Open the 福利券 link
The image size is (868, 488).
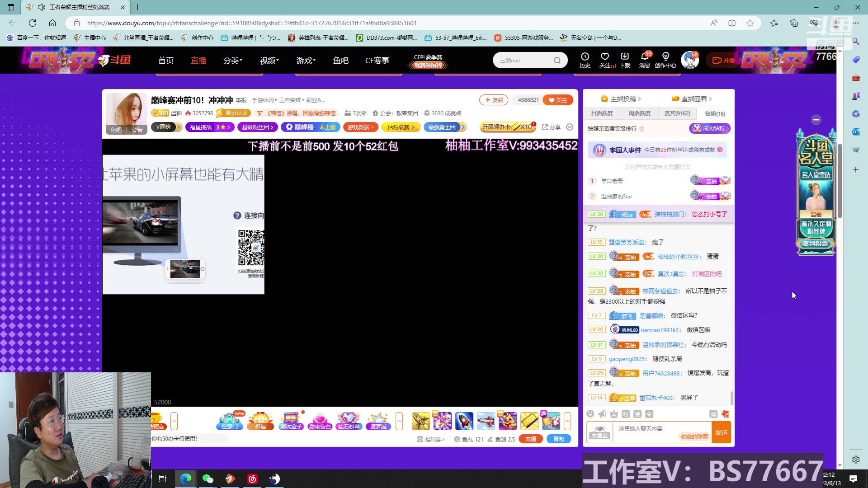(430, 439)
